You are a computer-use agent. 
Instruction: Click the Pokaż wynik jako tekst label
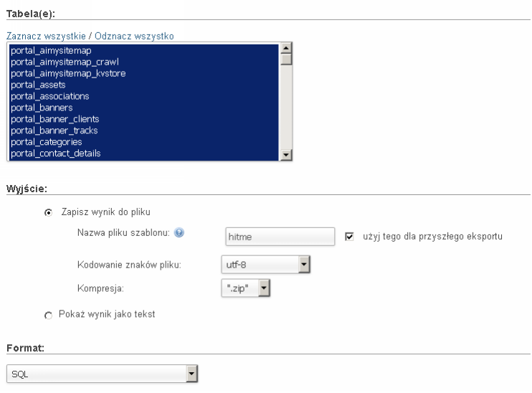click(x=107, y=314)
